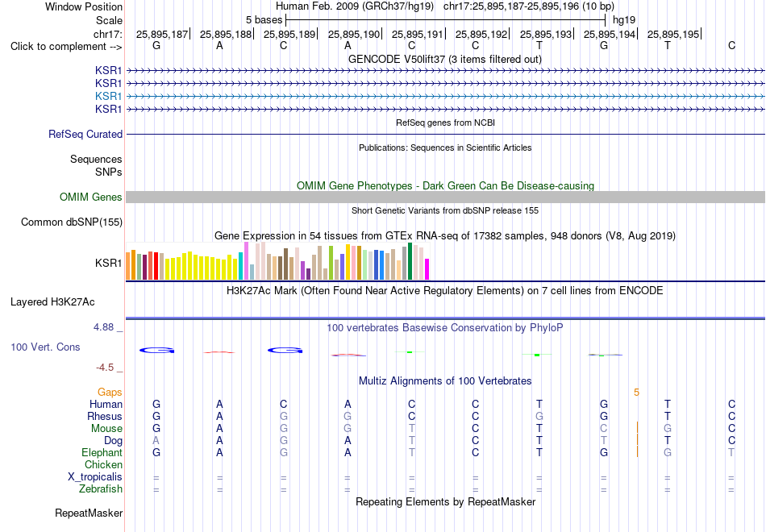The width and height of the screenshot is (766, 532).
Task: Select the gray OMIM Genes item bar
Action: coord(446,197)
